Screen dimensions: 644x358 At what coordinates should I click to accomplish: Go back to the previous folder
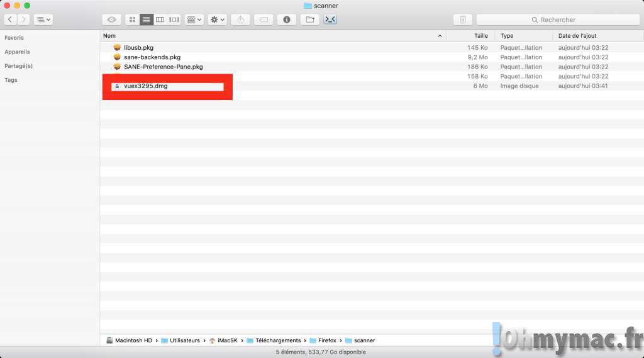click(x=10, y=20)
